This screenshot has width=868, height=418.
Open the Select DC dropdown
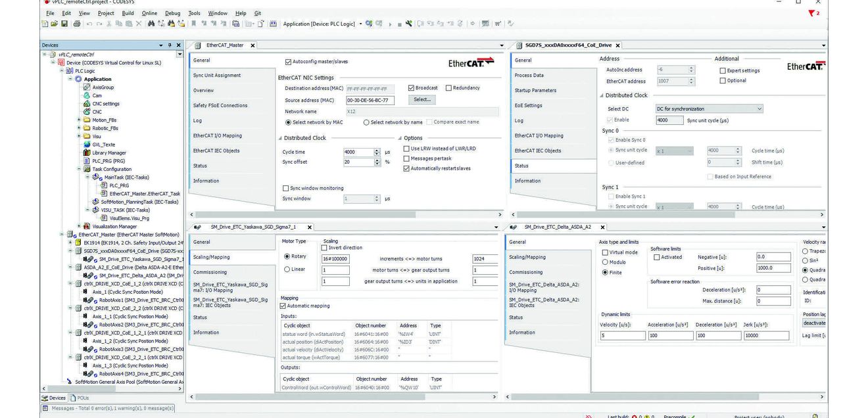click(710, 108)
